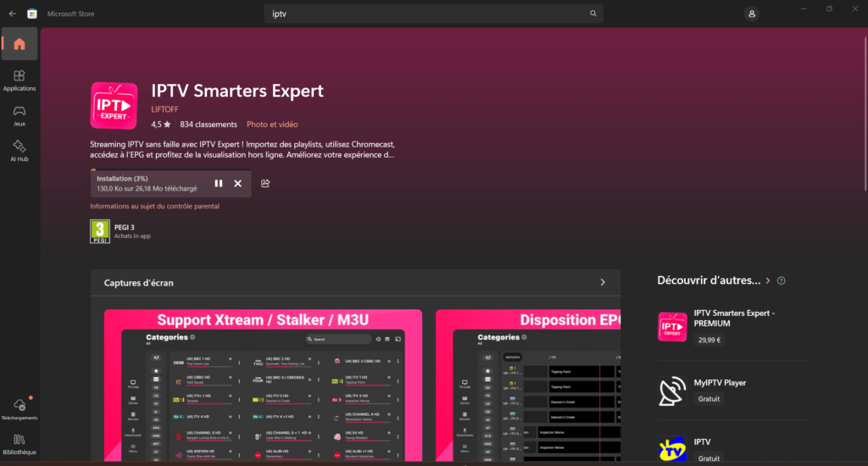
Task: Click the 29,99 € price button
Action: (x=709, y=340)
